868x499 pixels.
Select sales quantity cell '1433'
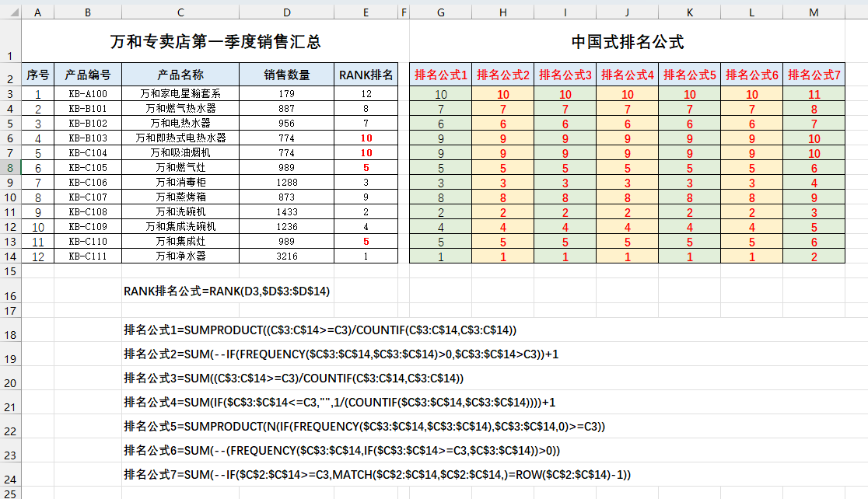tap(287, 212)
